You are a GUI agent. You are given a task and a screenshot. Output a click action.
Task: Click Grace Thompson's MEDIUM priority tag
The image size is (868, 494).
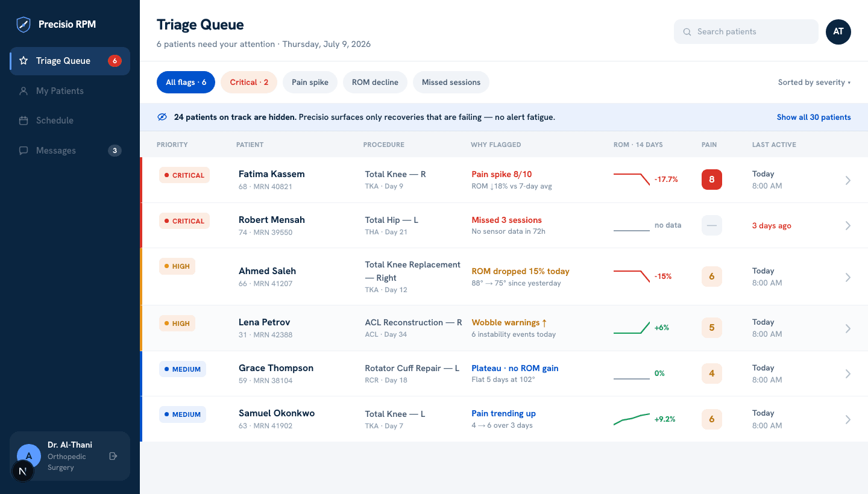[x=183, y=369]
